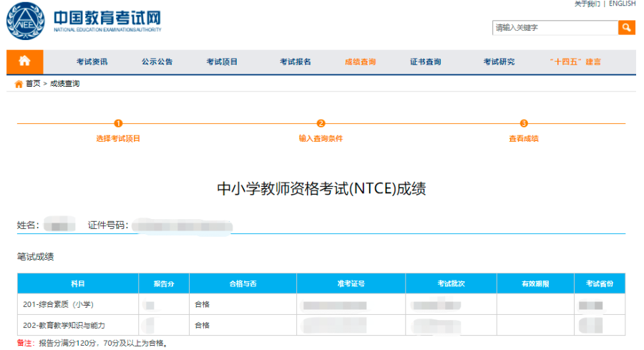Viewport: 644px width, 350px height.
Task: Open the 考试项目 menu
Action: 222,62
